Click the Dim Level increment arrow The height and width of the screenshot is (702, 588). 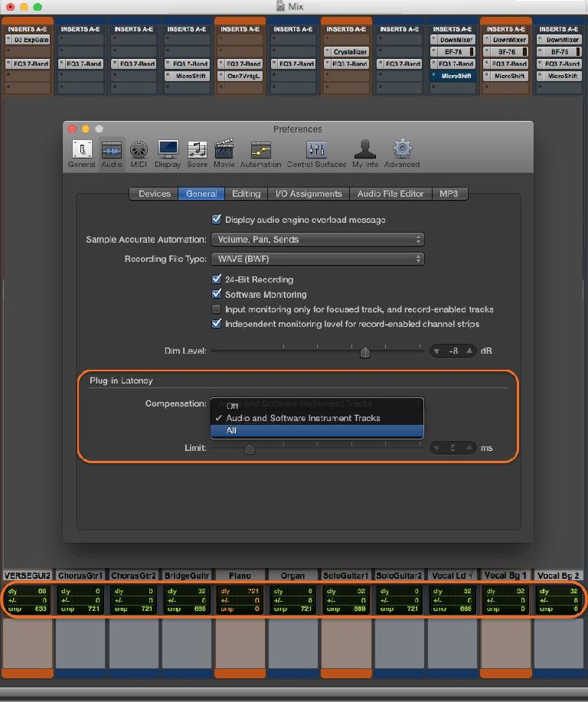click(469, 351)
